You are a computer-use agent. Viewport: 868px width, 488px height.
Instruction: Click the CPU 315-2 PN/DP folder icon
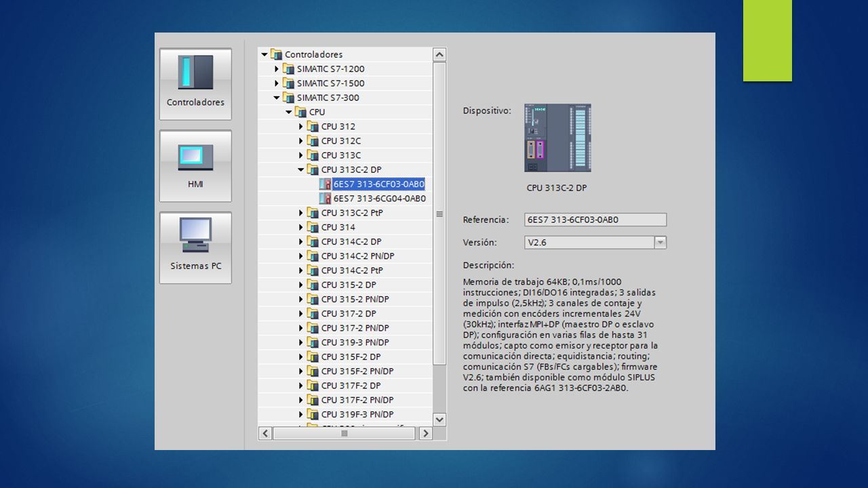tap(313, 299)
